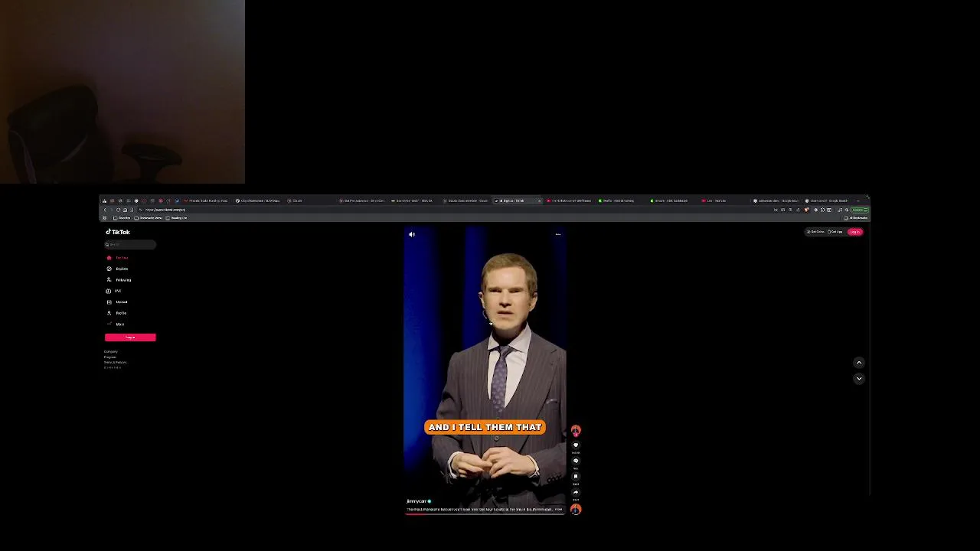Open the video comments
This screenshot has height=551, width=980.
[576, 461]
